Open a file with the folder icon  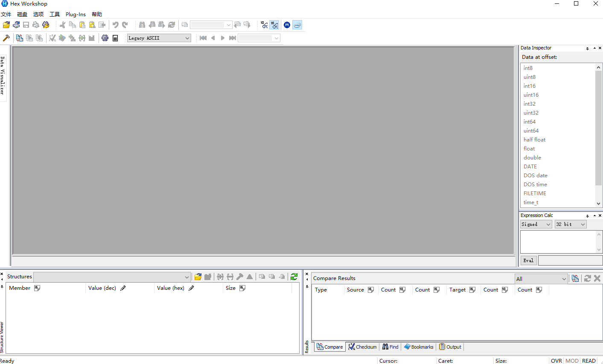click(x=6, y=25)
